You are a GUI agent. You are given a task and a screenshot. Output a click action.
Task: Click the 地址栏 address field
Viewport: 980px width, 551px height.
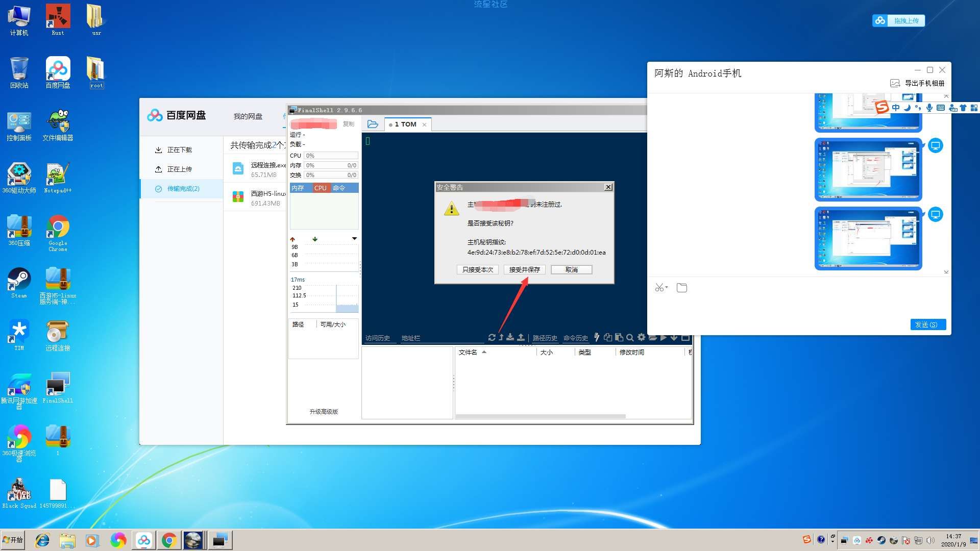pos(442,338)
